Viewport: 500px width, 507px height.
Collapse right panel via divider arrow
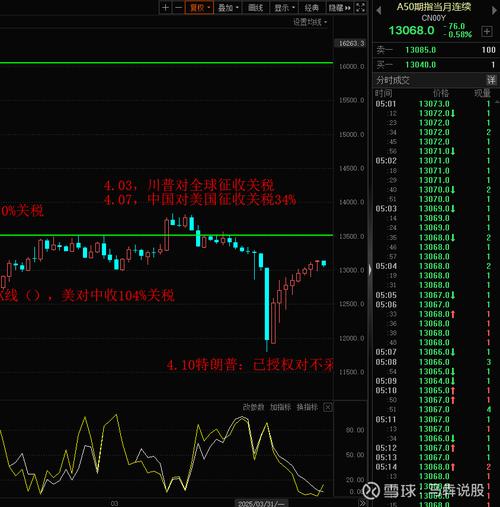[370, 270]
